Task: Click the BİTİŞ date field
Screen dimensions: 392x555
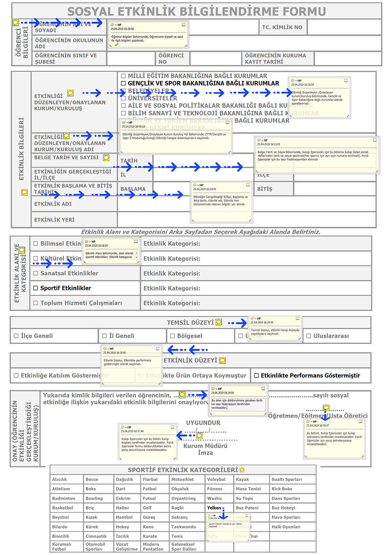Action: point(335,189)
